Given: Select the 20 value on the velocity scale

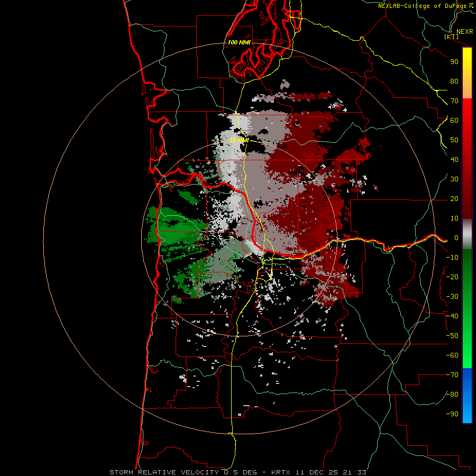Looking at the screenshot, I should coord(454,199).
